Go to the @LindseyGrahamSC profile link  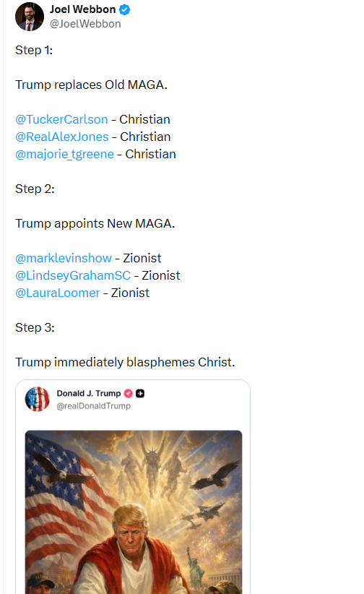[x=73, y=275]
